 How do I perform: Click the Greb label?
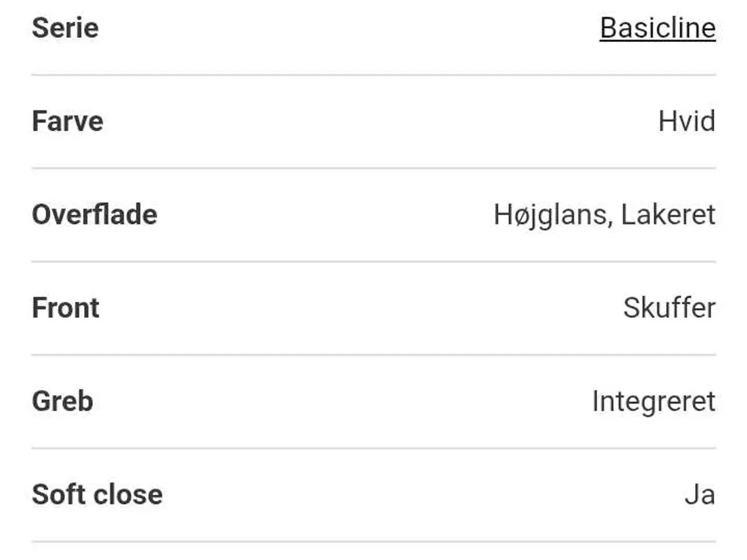62,401
